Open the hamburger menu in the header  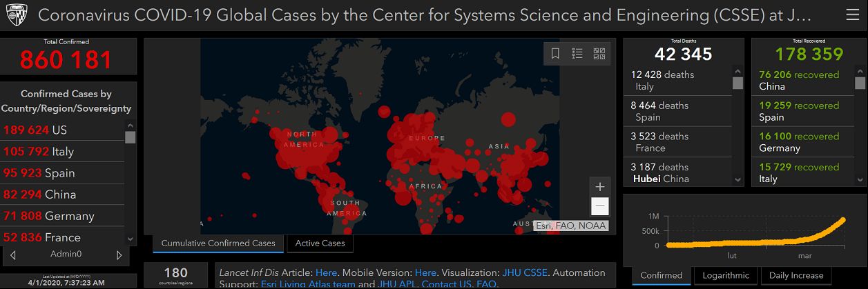click(852, 15)
